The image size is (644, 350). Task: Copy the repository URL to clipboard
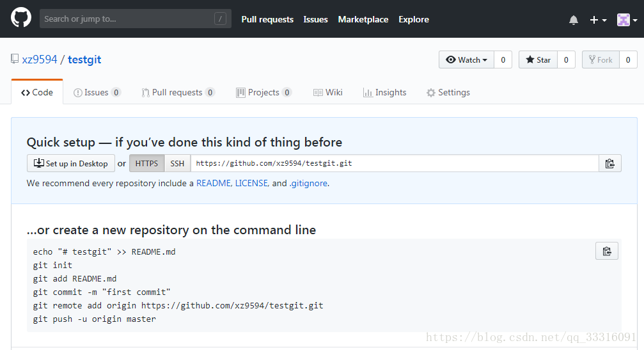click(609, 163)
